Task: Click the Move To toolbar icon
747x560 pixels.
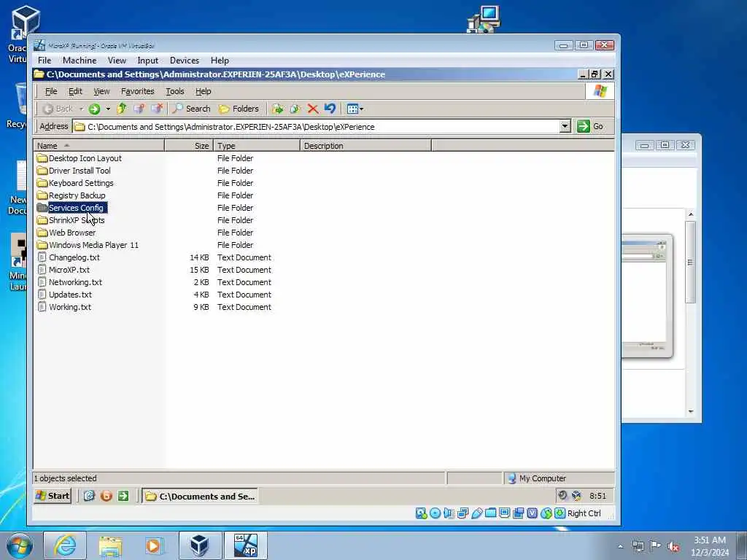Action: click(x=278, y=109)
